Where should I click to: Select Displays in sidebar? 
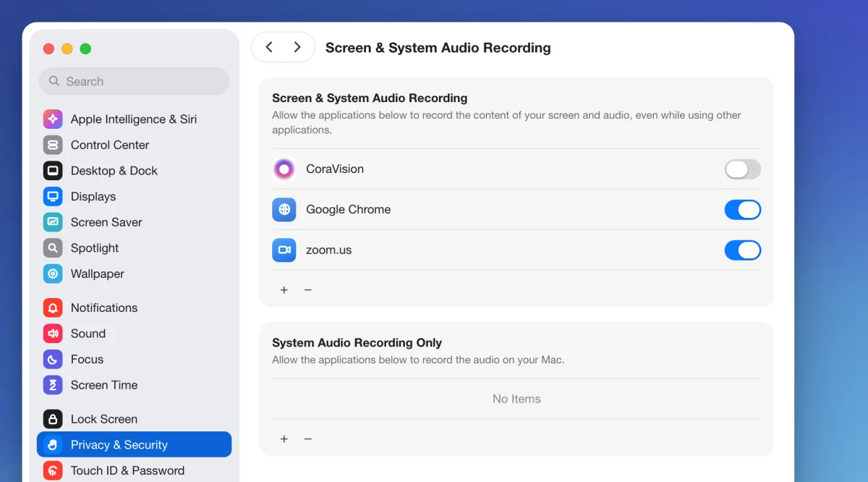(x=134, y=196)
